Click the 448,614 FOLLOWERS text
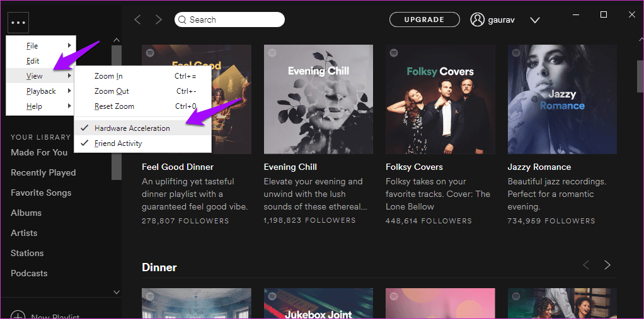The image size is (644, 319). [x=428, y=221]
